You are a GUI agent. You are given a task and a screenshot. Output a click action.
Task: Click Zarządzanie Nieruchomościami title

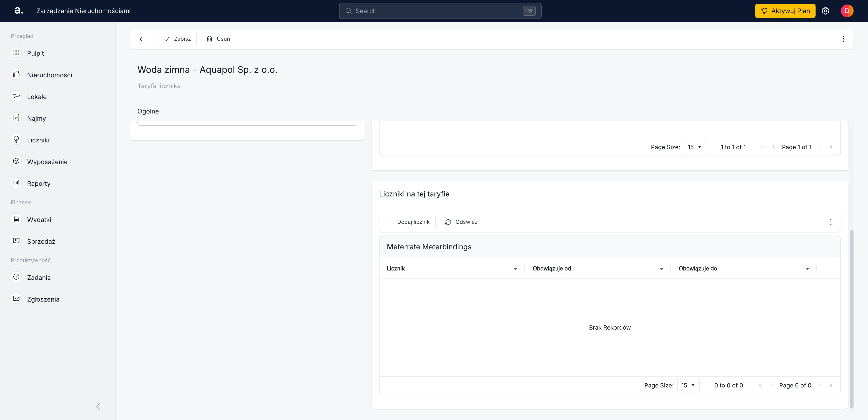click(x=84, y=11)
